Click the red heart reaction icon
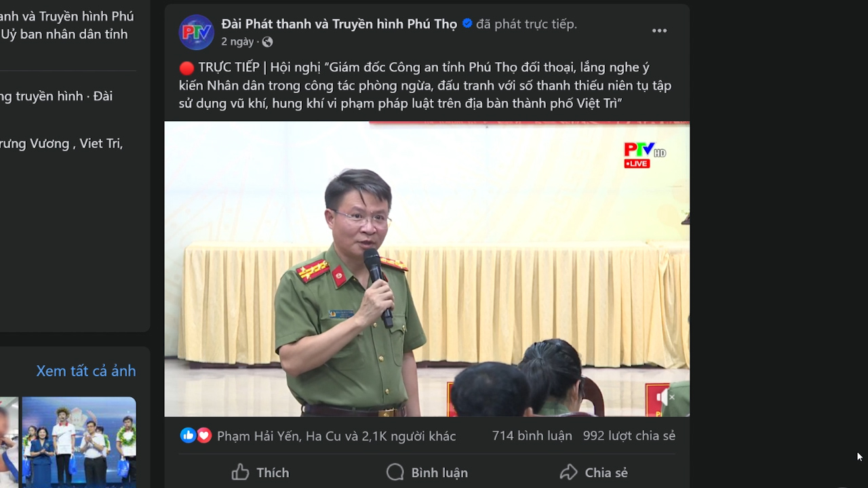The width and height of the screenshot is (868, 488). point(203,436)
